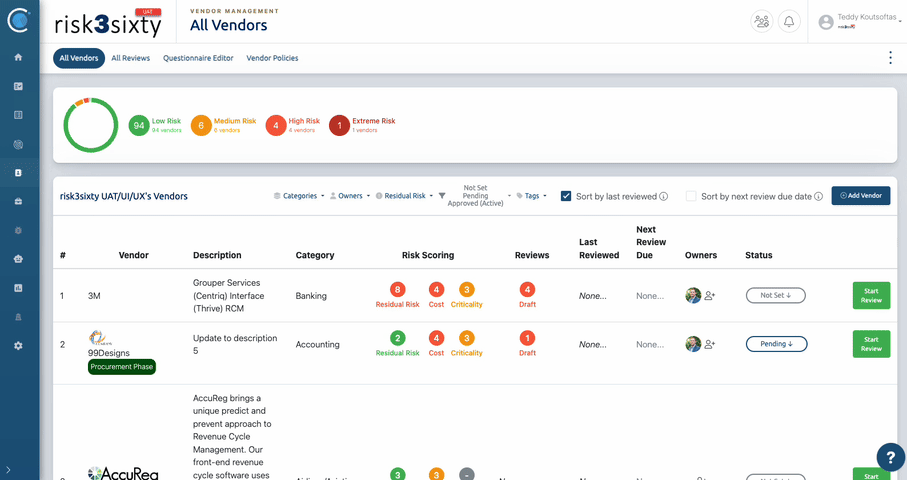907x480 pixels.
Task: Open the Categories filter dropdown
Action: [x=299, y=196]
